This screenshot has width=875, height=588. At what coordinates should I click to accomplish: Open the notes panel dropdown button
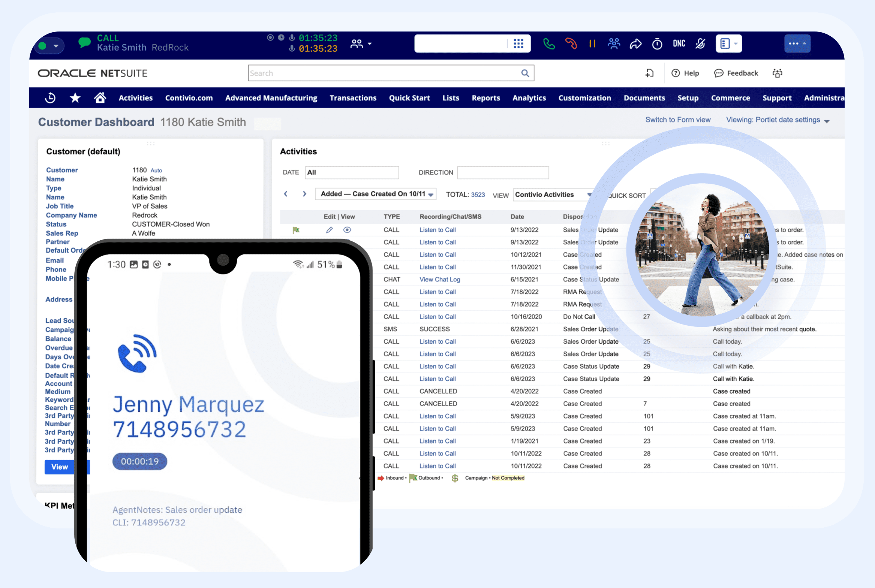pyautogui.click(x=728, y=44)
